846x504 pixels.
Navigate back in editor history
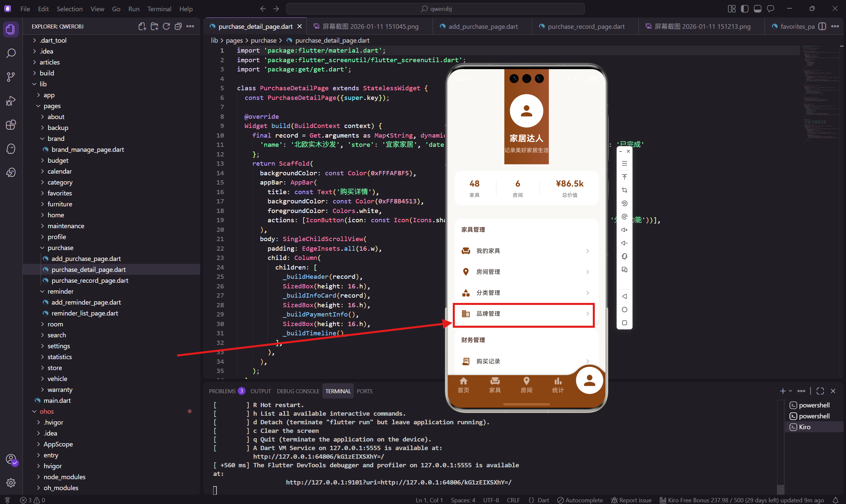coord(263,9)
